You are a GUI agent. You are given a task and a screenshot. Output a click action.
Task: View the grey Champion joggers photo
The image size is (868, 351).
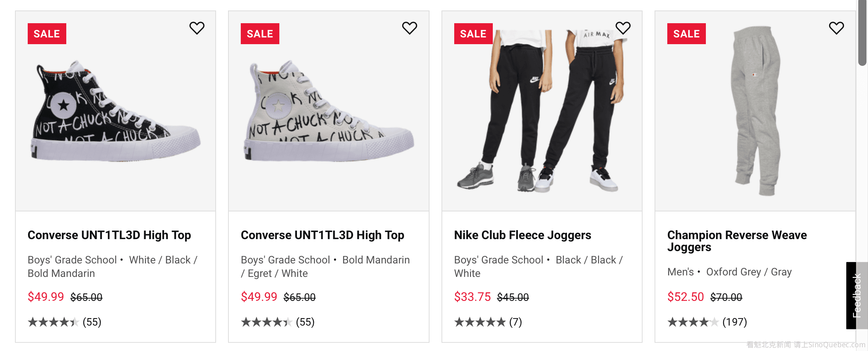pyautogui.click(x=755, y=112)
